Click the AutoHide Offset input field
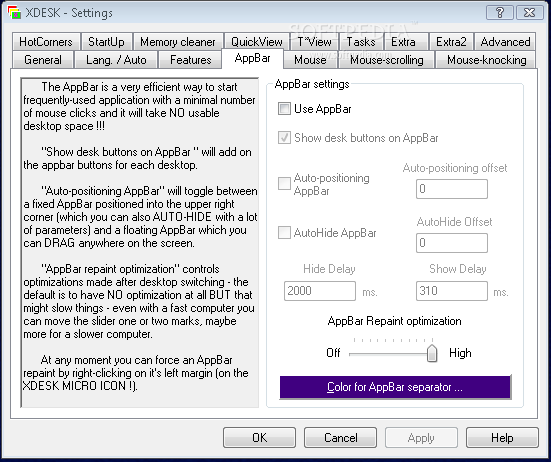This screenshot has height=462, width=551. coord(452,243)
